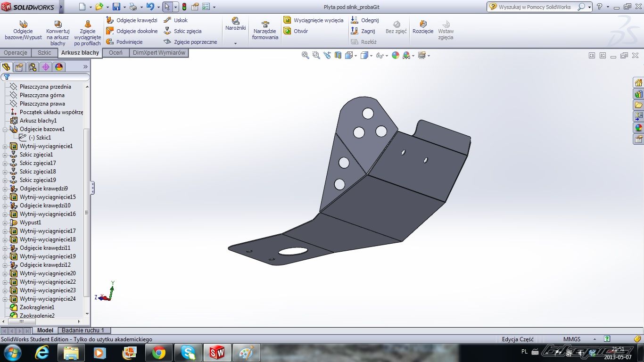The image size is (644, 362).
Task: Click the Save floppy disk icon
Action: (x=116, y=7)
